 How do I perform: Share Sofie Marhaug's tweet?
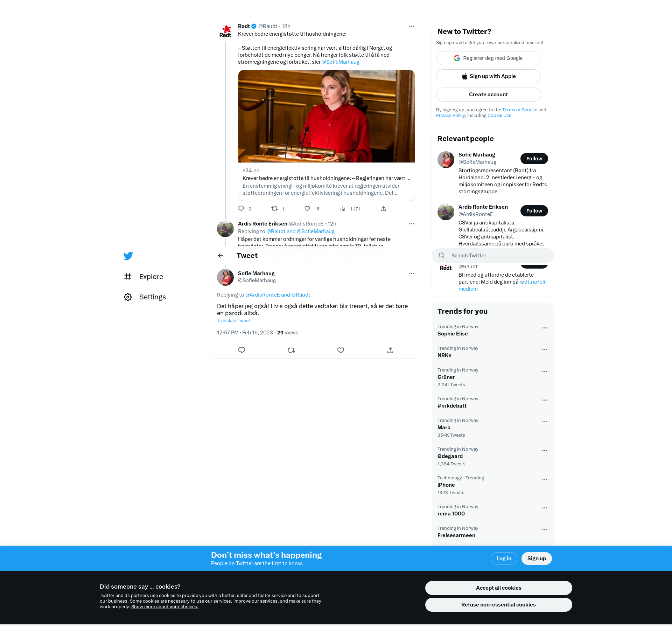coord(390,350)
